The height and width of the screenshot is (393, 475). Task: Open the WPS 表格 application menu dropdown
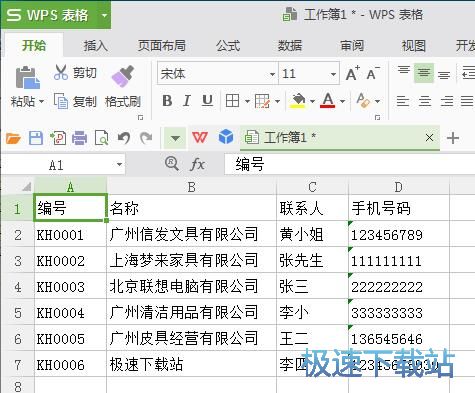pos(104,15)
